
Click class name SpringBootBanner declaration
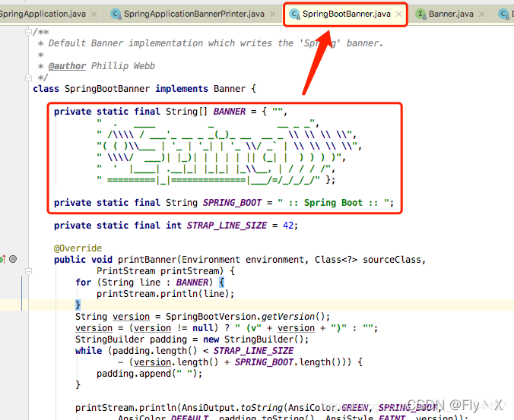tap(107, 89)
